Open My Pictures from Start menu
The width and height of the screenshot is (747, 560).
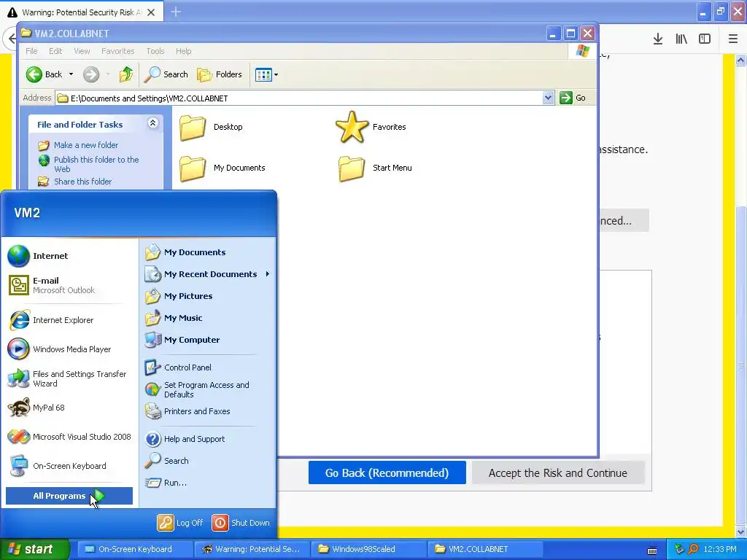[179, 296]
